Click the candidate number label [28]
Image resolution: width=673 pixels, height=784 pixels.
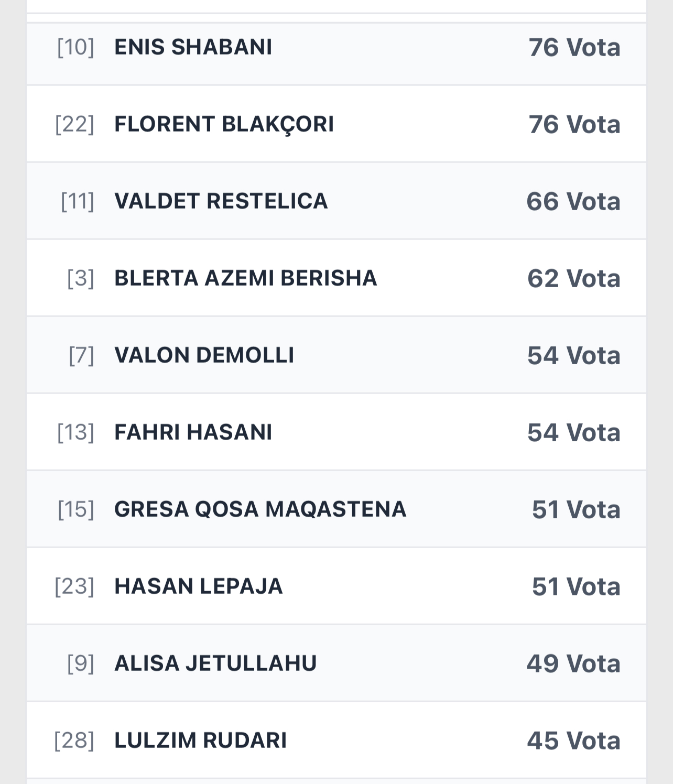click(x=74, y=741)
